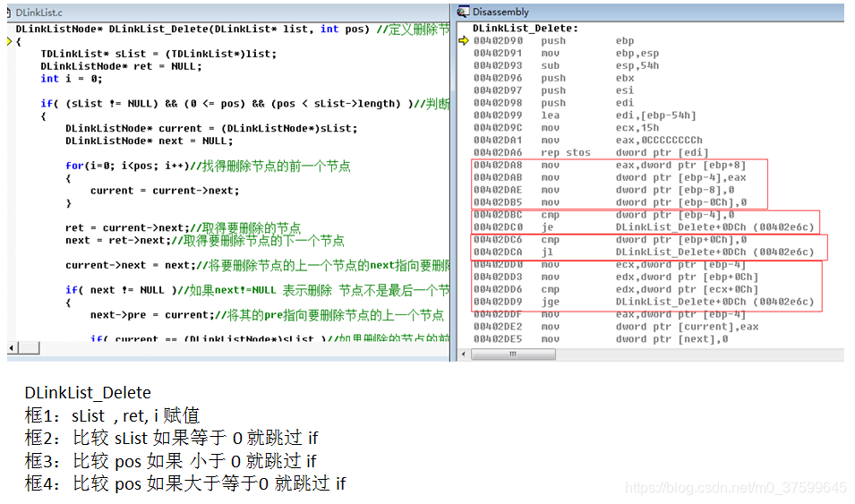
Task: Click the DLinkList_Delete function signature line
Action: point(232,29)
